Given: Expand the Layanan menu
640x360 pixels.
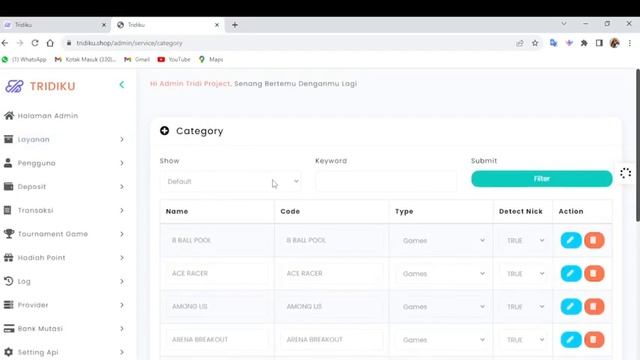Looking at the screenshot, I should click(x=65, y=140).
